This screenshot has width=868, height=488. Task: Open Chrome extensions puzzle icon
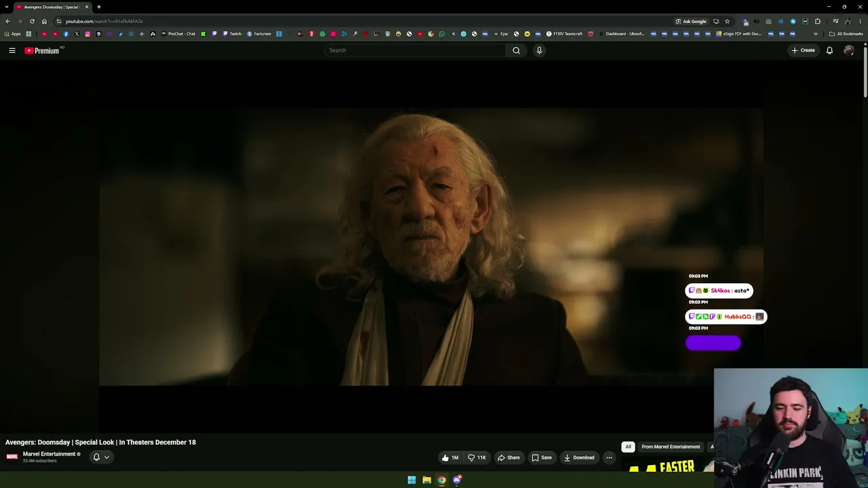click(x=817, y=21)
